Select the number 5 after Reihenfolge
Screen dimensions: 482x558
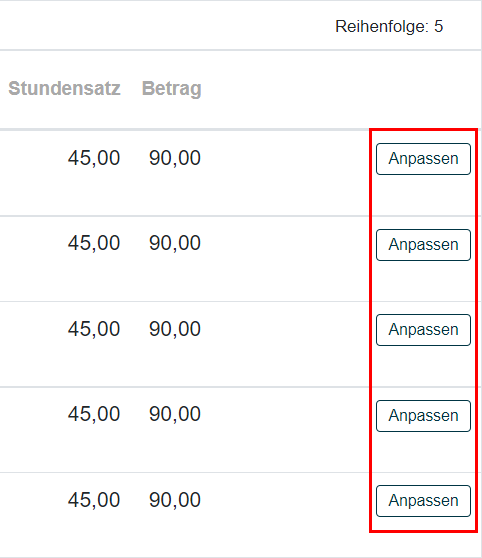tap(438, 26)
